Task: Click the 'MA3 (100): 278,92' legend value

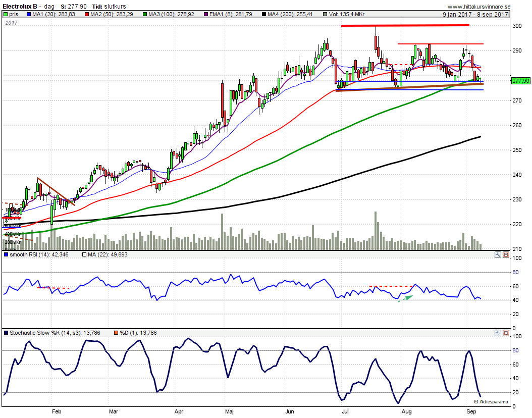Action: [171, 14]
